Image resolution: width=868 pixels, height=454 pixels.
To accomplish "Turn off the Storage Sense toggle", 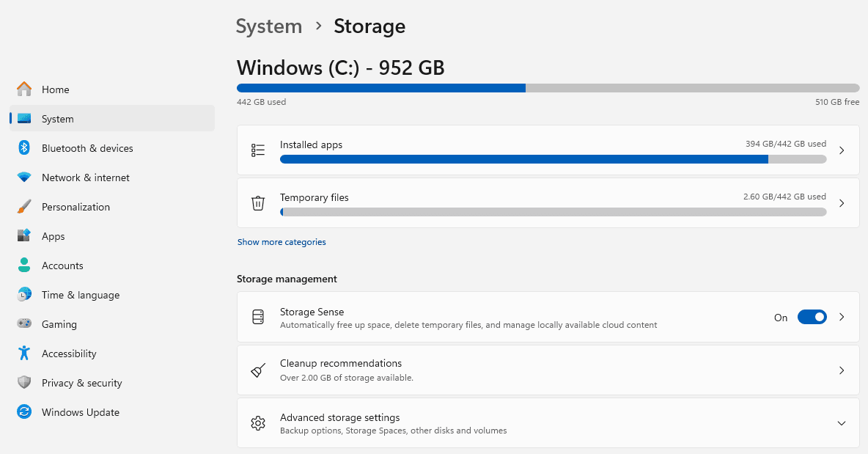I will tap(812, 317).
